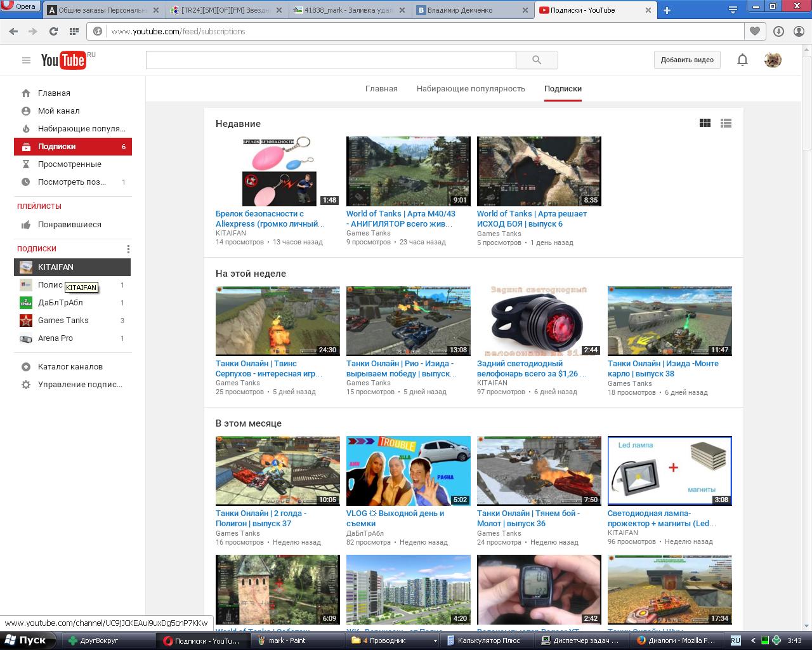Open Games Tanks channel in sidebar
Viewport: 812px width, 650px height.
pos(73,321)
